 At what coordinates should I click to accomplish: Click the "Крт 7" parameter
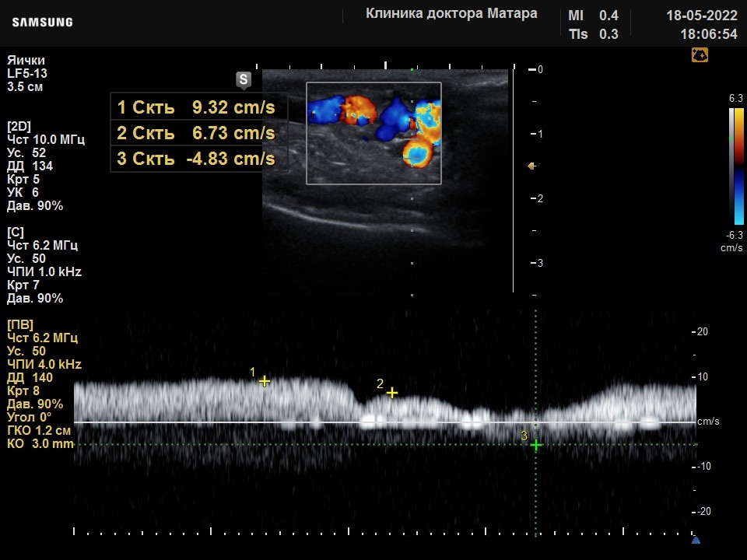click(x=23, y=285)
